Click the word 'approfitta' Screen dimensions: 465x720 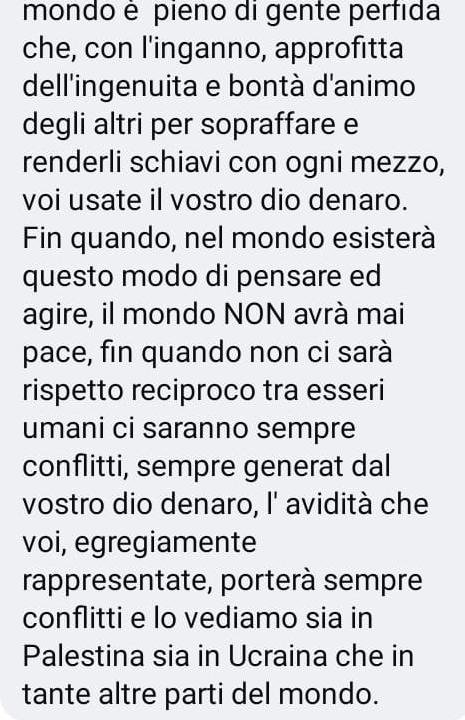click(x=339, y=49)
